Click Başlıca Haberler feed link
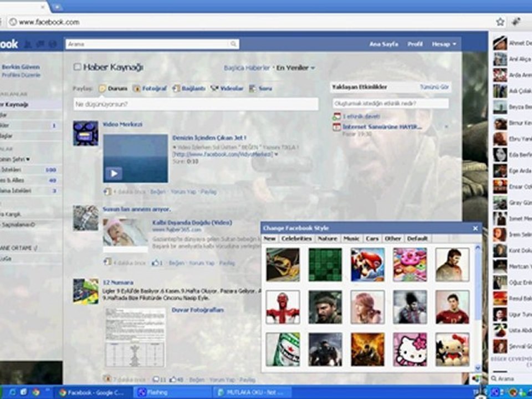 tap(247, 68)
